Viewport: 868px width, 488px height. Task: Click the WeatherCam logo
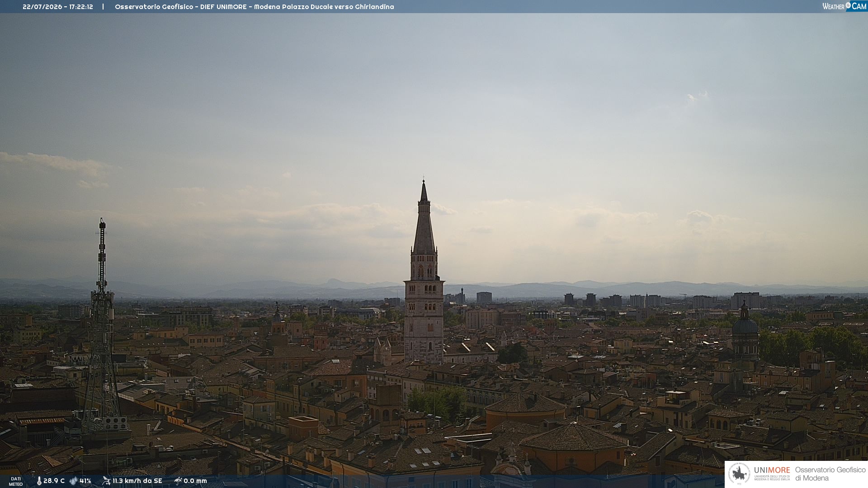pyautogui.click(x=844, y=6)
